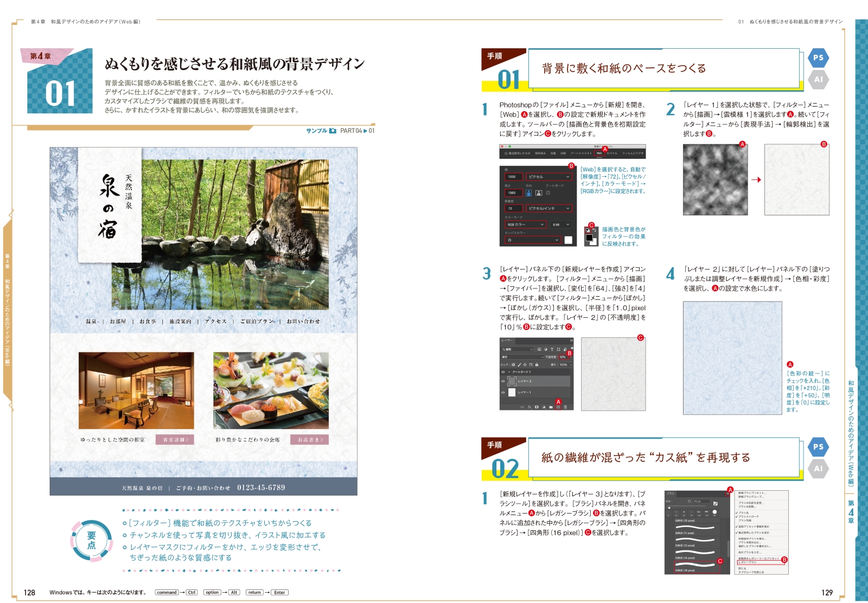Select the レイヤー 1 thumbnail
Screen dimensions: 868x603
(512, 393)
